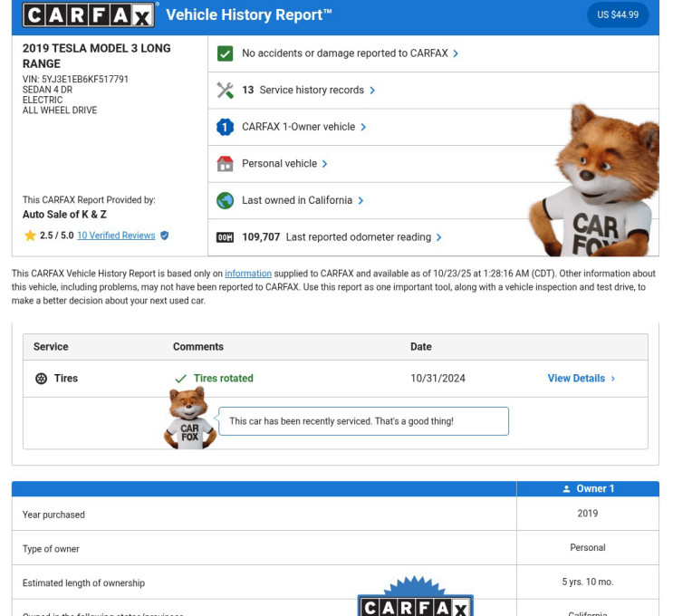This screenshot has height=616, width=673.
Task: Click the Tires wheel icon
Action: pos(41,379)
